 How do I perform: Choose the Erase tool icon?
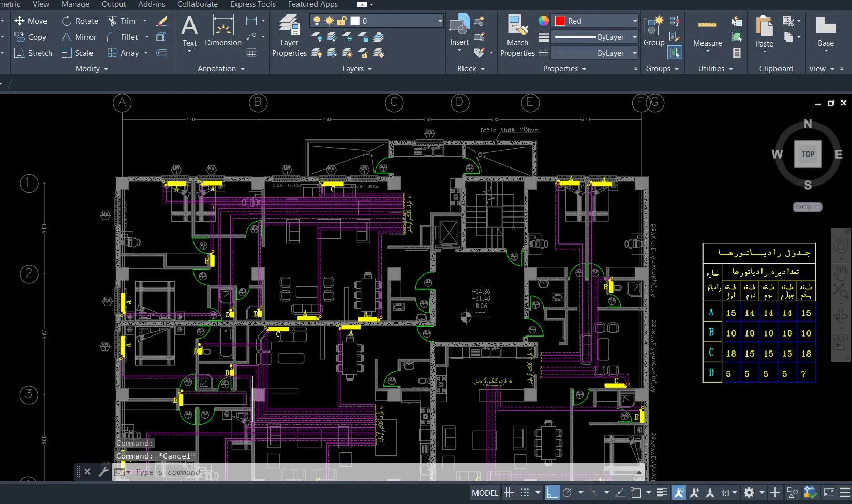[x=162, y=21]
